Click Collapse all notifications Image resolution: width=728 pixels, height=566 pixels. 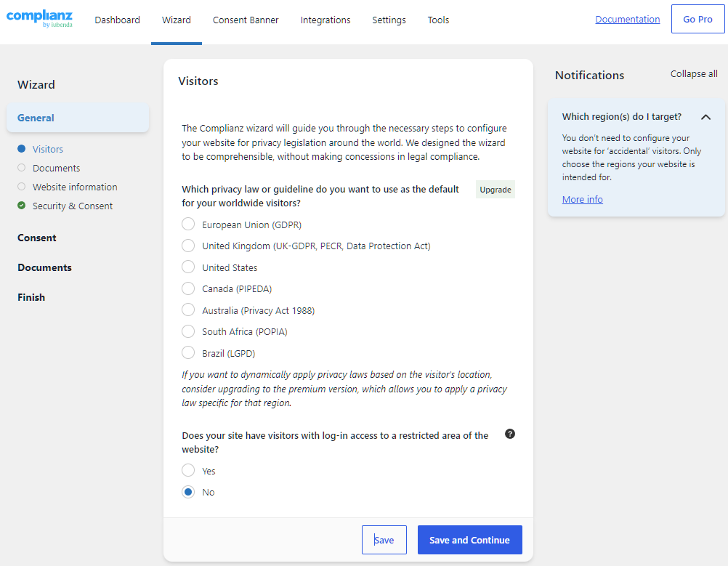[694, 74]
